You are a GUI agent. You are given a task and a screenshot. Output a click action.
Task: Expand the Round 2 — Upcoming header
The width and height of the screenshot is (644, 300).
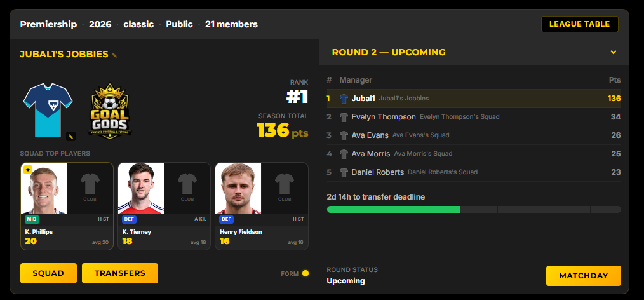tap(474, 52)
